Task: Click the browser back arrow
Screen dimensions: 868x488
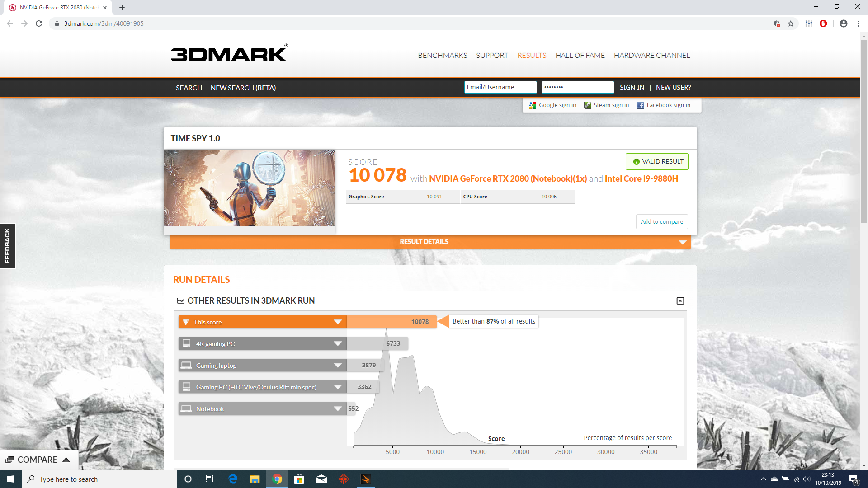Action: (x=10, y=23)
